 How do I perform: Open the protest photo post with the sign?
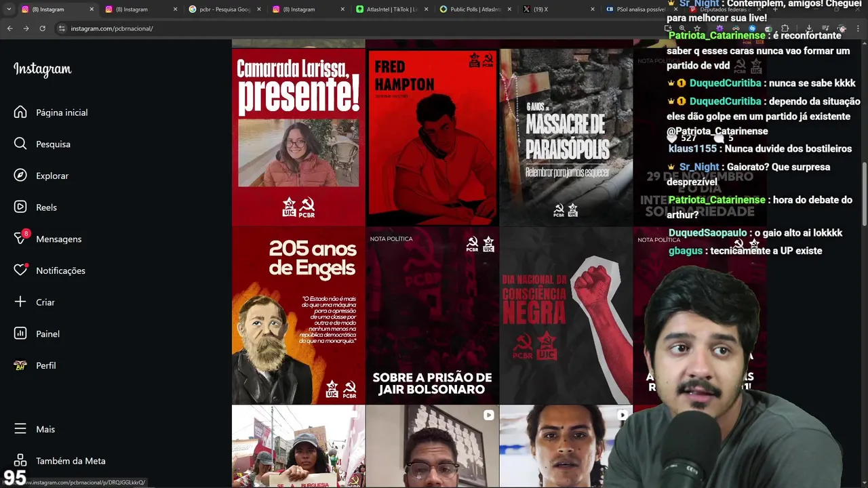coord(298,446)
